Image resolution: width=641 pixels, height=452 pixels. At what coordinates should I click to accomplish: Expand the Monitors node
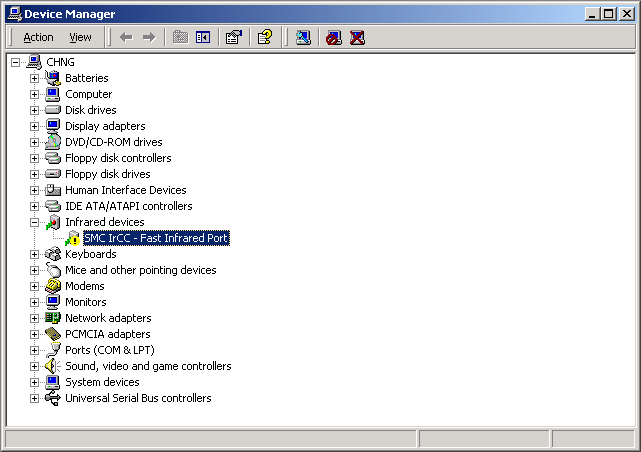34,302
